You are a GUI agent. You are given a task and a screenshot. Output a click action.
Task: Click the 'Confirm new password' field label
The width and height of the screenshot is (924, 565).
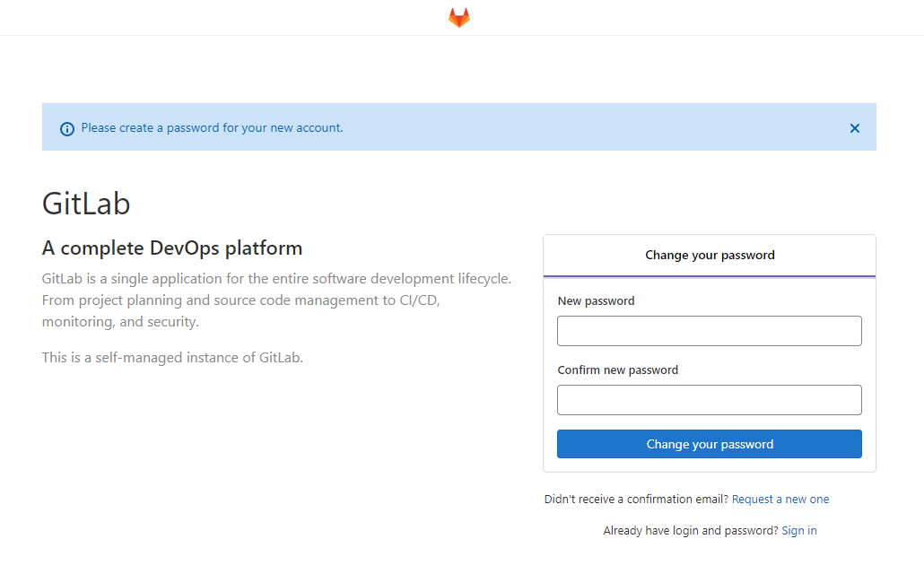pyautogui.click(x=617, y=369)
